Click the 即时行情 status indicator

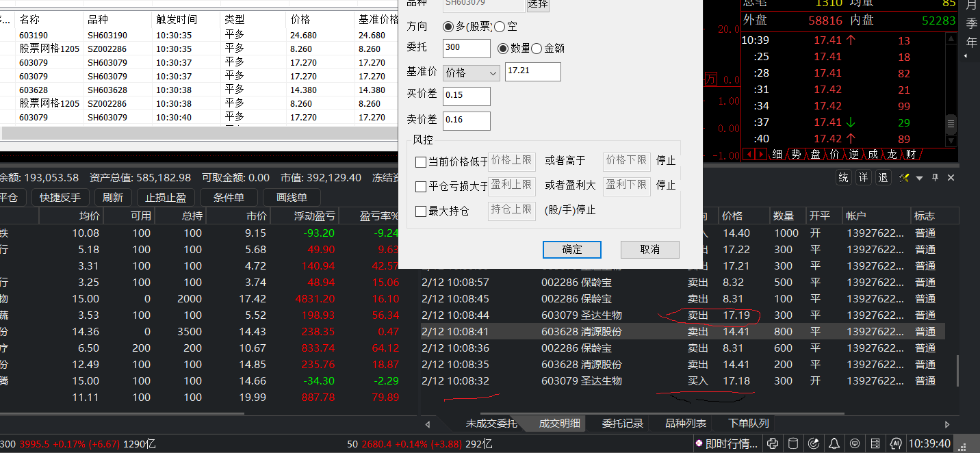click(x=727, y=443)
